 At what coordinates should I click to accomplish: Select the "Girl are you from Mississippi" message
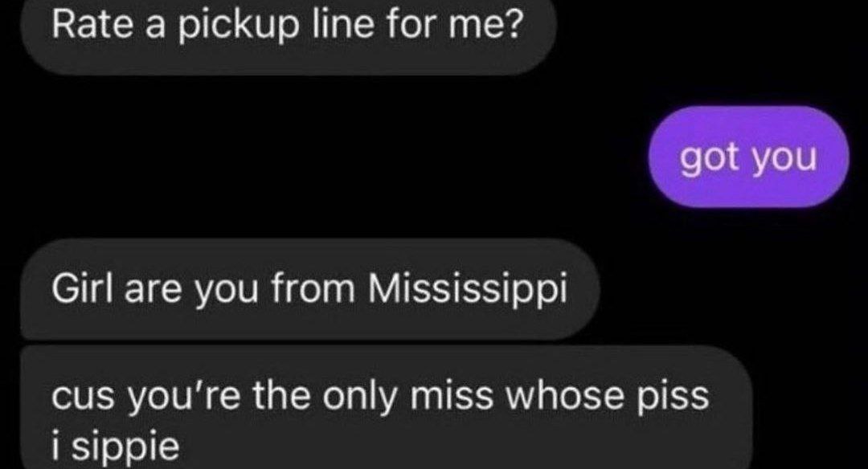click(x=310, y=290)
